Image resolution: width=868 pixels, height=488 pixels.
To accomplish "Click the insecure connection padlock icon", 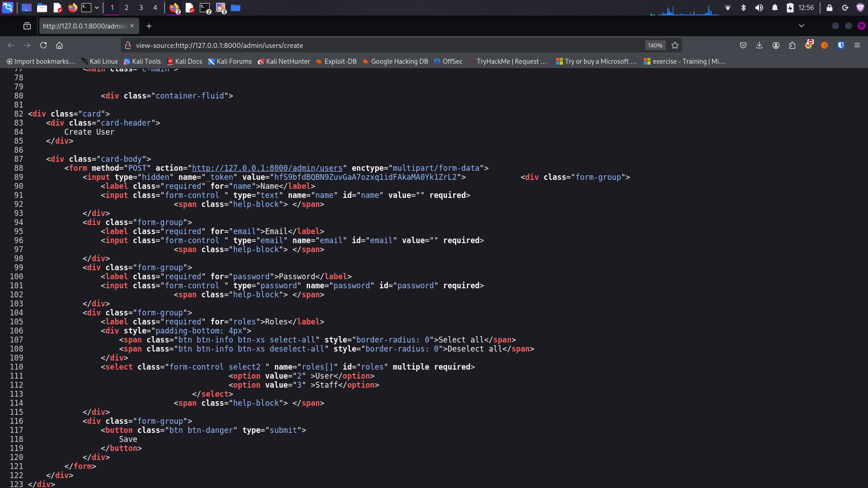I will coord(128,45).
